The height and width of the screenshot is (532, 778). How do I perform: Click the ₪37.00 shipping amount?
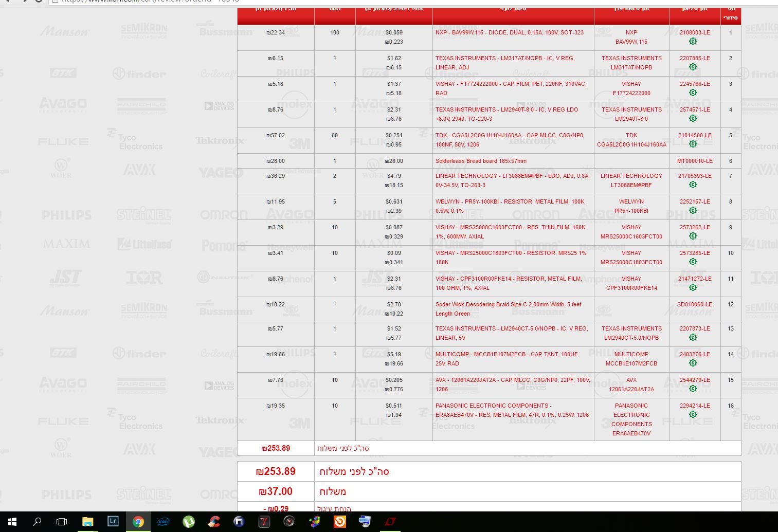pos(276,491)
